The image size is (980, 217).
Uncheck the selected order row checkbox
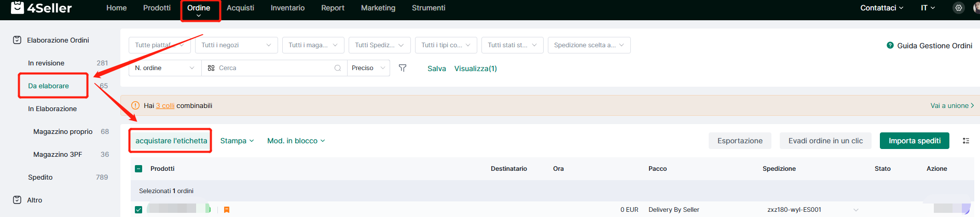(139, 210)
